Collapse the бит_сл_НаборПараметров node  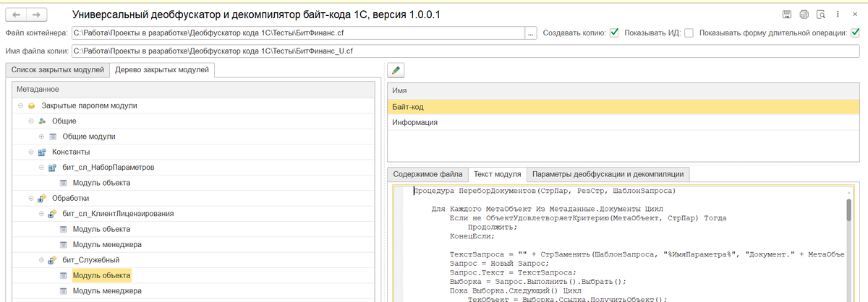point(42,168)
